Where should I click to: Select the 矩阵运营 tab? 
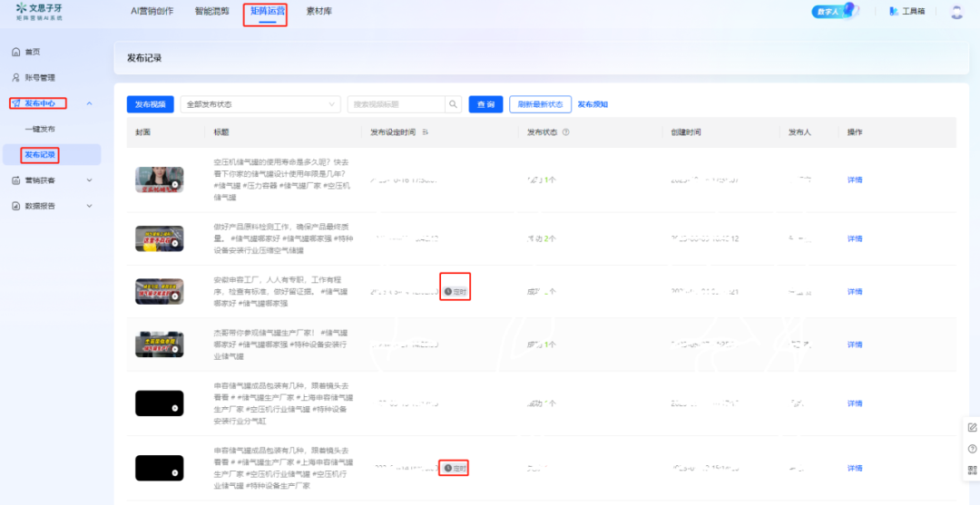pyautogui.click(x=268, y=11)
